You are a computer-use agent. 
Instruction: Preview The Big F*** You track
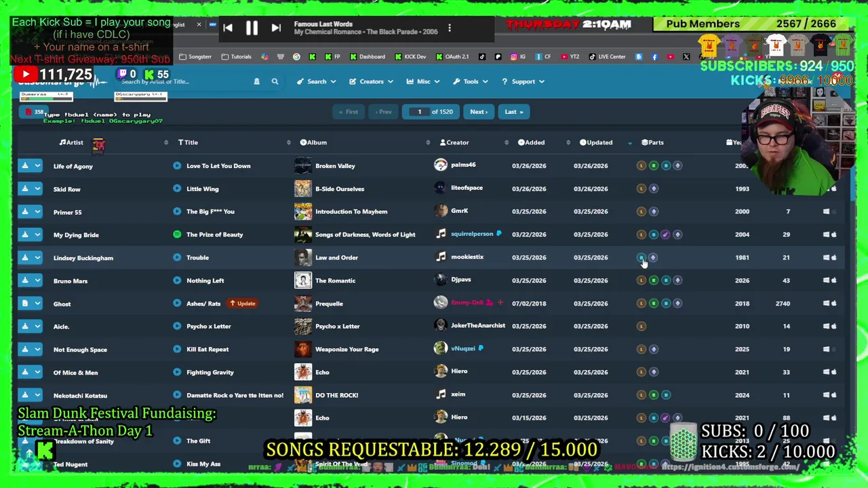click(x=177, y=211)
